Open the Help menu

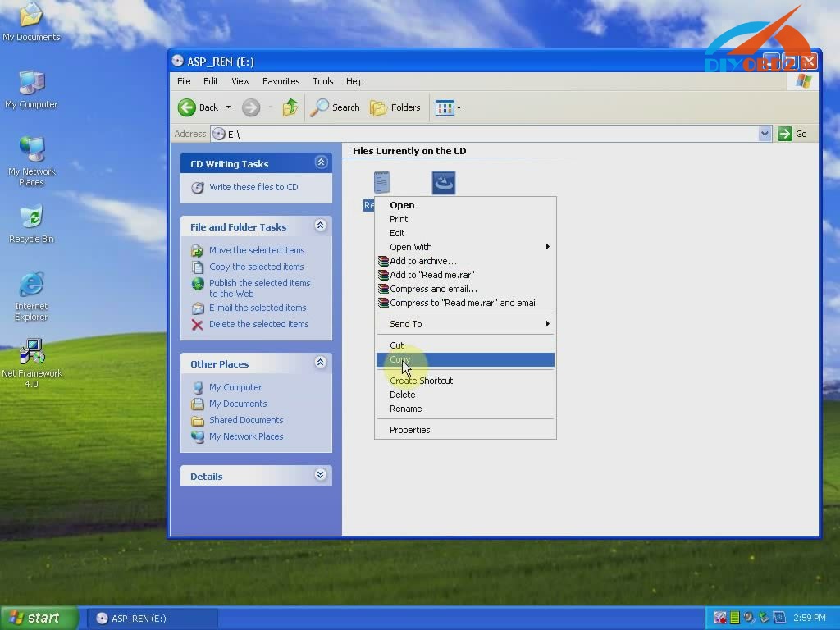[354, 81]
